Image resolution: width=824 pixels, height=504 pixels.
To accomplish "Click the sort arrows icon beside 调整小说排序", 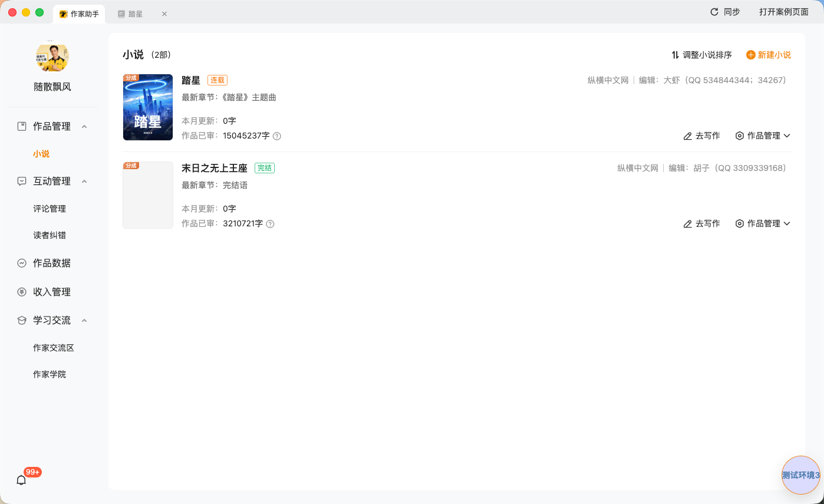I will click(675, 55).
